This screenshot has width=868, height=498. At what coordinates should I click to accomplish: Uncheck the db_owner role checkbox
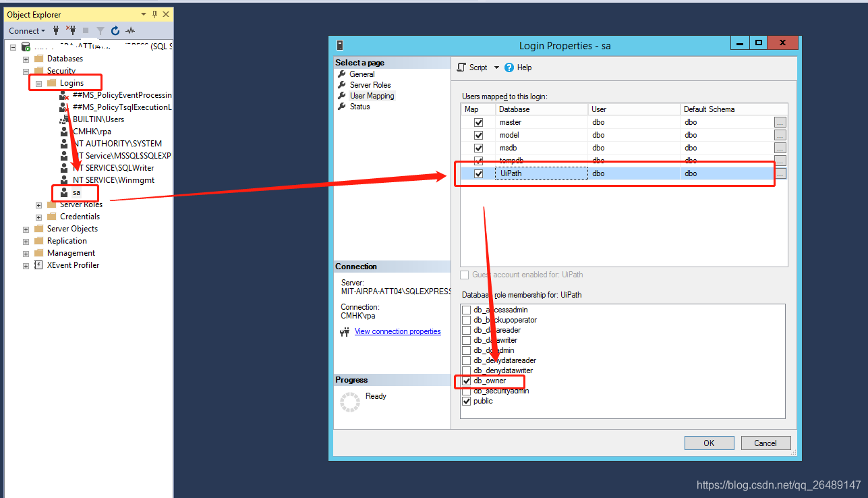click(466, 381)
